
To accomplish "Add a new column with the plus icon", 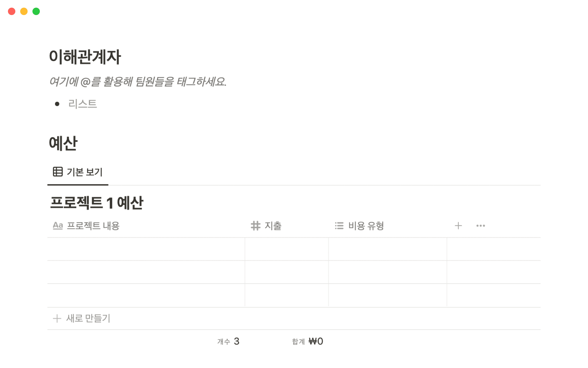I will pyautogui.click(x=458, y=226).
